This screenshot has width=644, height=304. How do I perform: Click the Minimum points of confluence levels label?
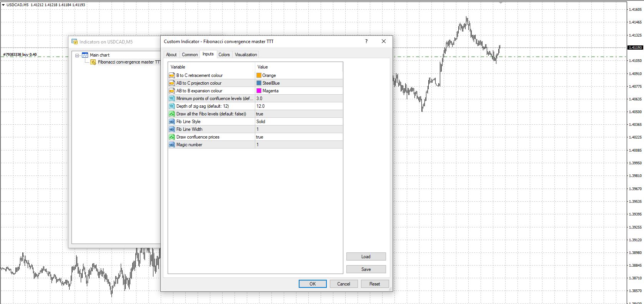coord(215,99)
